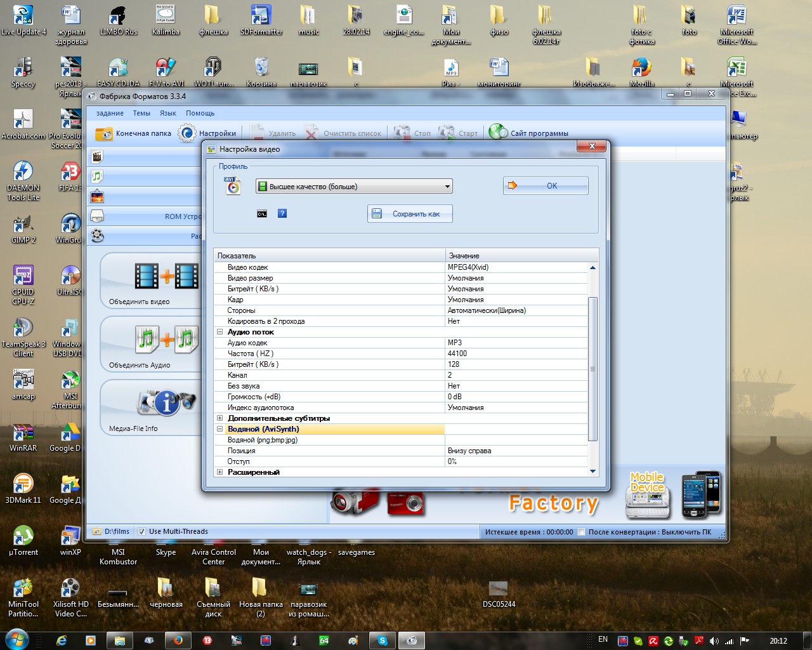The height and width of the screenshot is (650, 812).
Task: Click the Mobile Device phone icon
Action: click(x=700, y=494)
